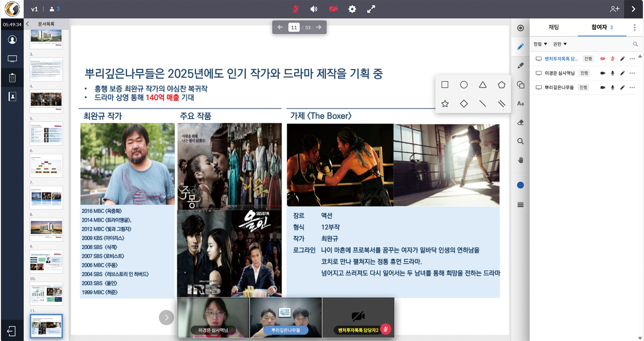The image size is (644, 341).
Task: Select 뿌리깊은나무들 video tile
Action: pyautogui.click(x=286, y=317)
